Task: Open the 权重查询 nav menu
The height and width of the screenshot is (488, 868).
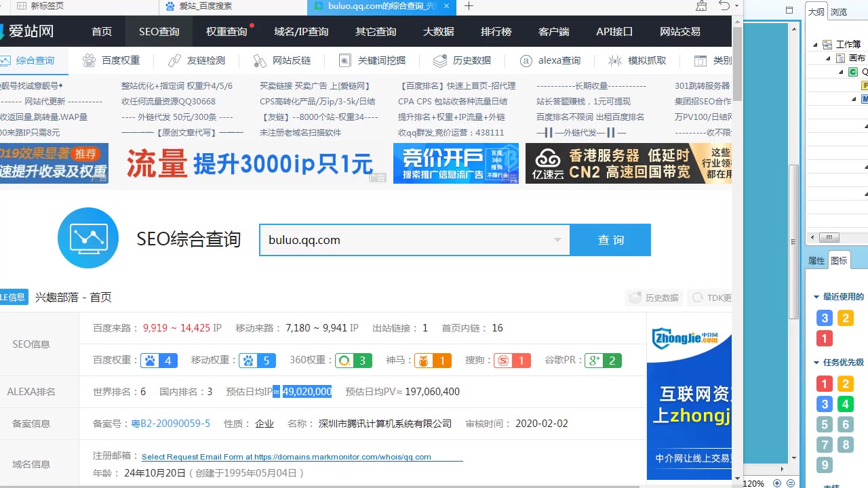Action: coord(226,32)
